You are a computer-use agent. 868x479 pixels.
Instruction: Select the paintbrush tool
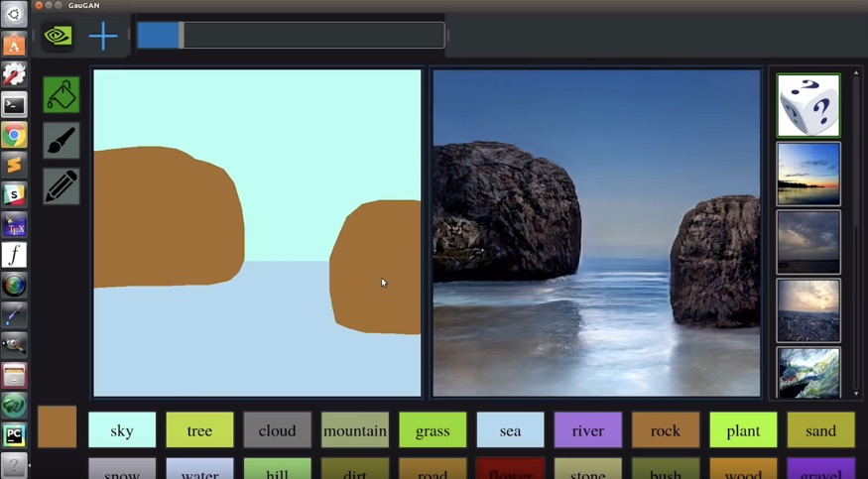pyautogui.click(x=62, y=141)
